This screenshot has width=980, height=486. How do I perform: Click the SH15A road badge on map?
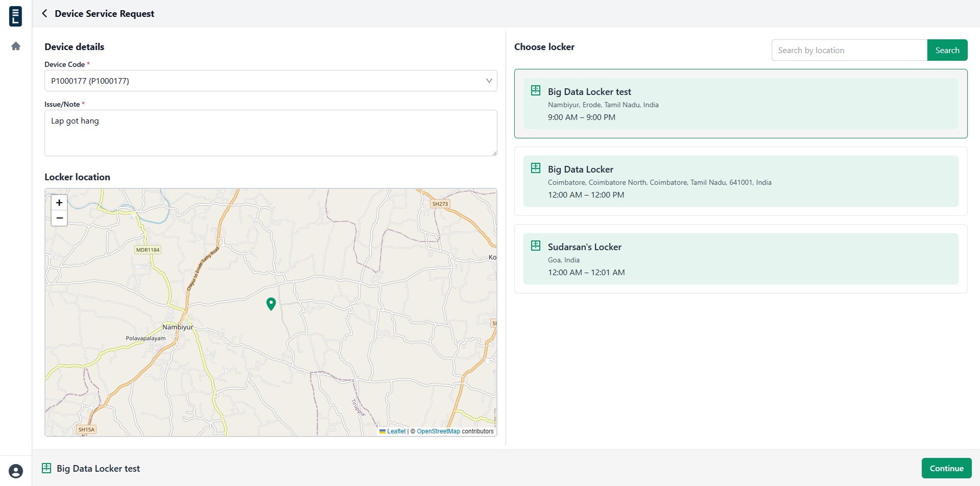point(86,430)
